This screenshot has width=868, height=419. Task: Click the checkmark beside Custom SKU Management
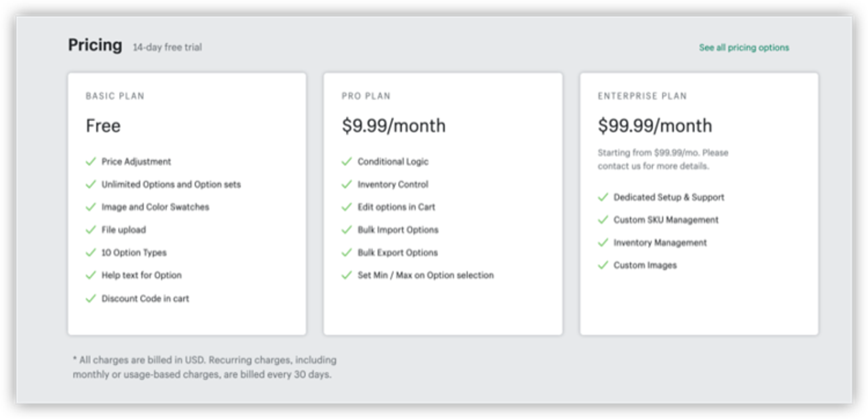click(603, 220)
